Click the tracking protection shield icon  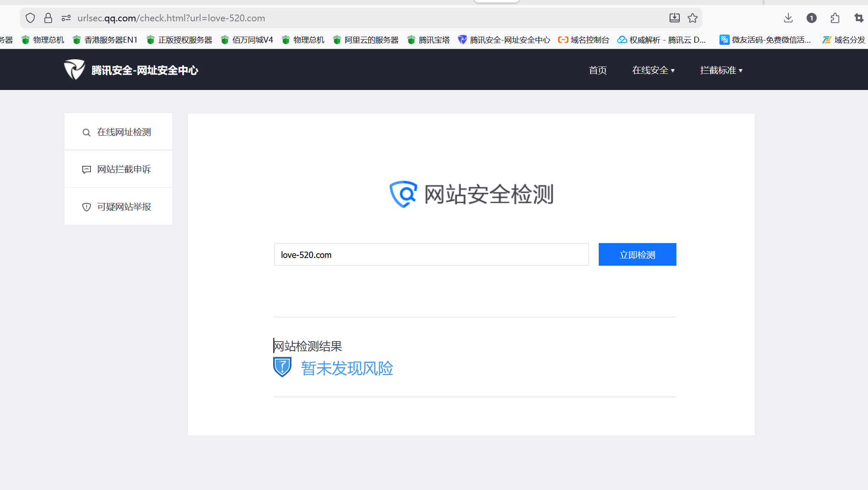(30, 18)
